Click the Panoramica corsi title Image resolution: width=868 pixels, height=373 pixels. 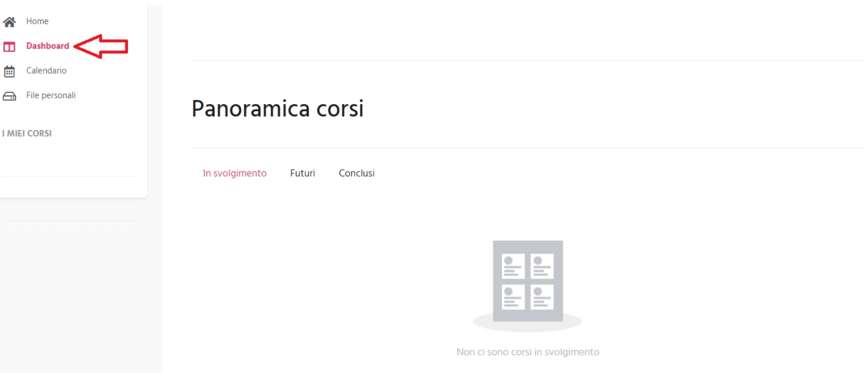(x=278, y=109)
